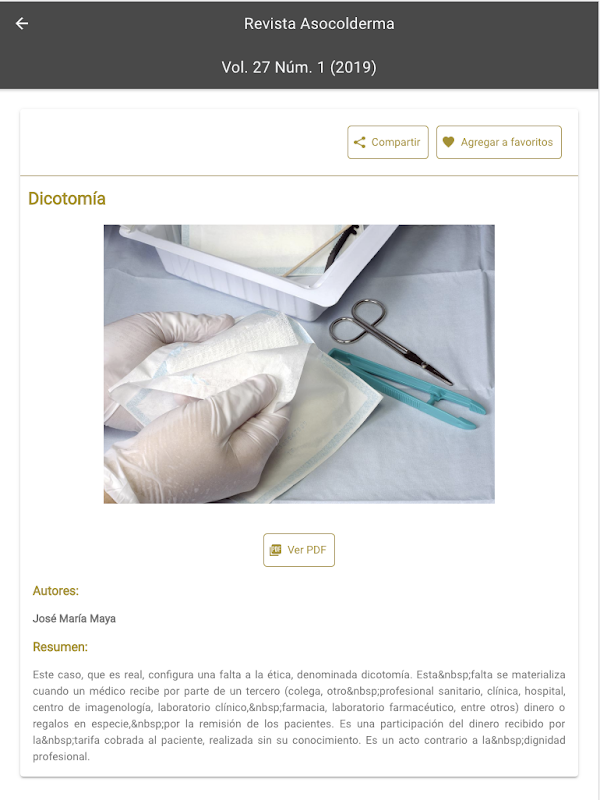The width and height of the screenshot is (600, 800).
Task: Select author name José María Maya
Action: (74, 618)
